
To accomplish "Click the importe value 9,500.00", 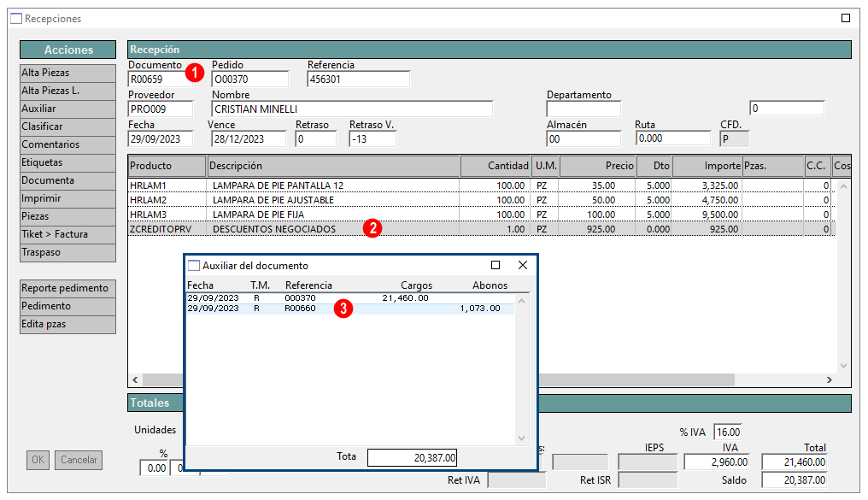I will pyautogui.click(x=719, y=215).
